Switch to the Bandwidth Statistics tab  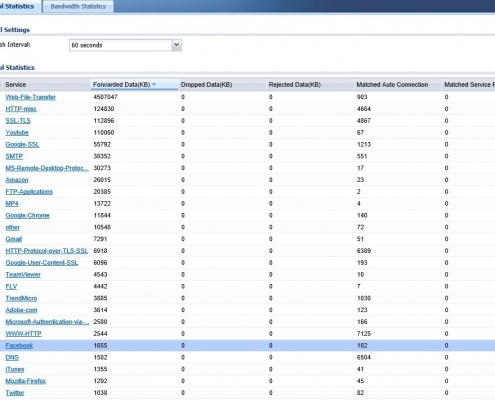[x=78, y=6]
